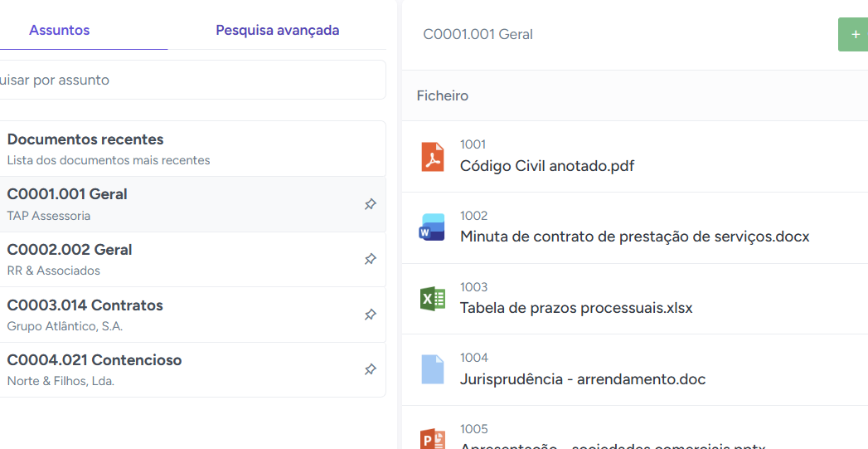Viewport: 868px width, 449px height.
Task: Pin the C0004.021 Contencioso subject
Action: point(371,369)
